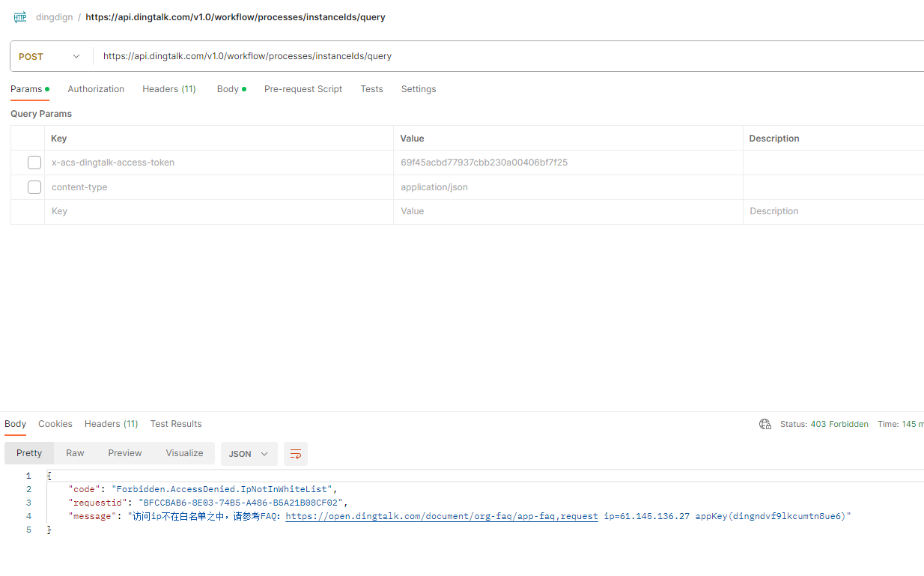Viewport: 924px width, 576px height.
Task: Click the Query Params heading
Action: (x=41, y=114)
